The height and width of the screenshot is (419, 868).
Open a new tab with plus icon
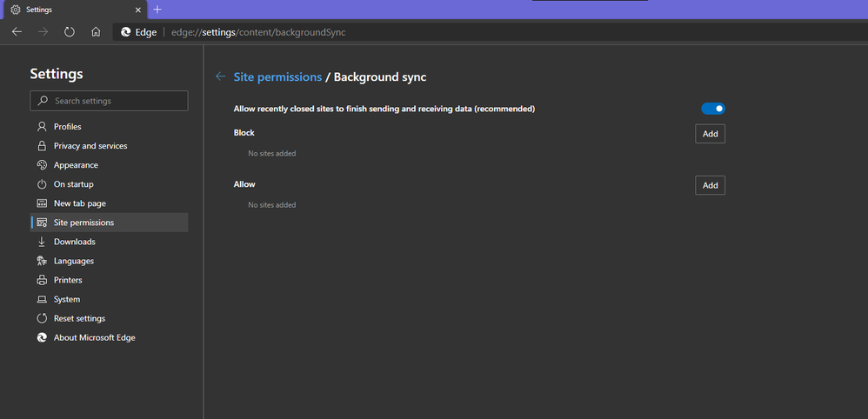157,10
